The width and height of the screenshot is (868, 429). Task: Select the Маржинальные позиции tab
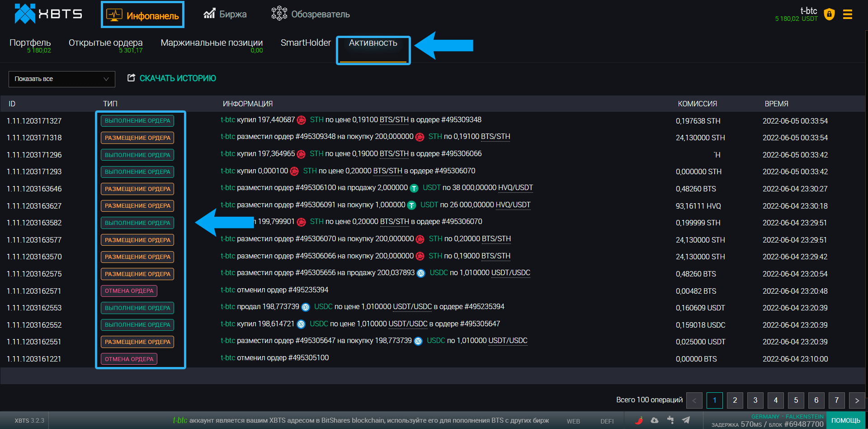coord(212,43)
